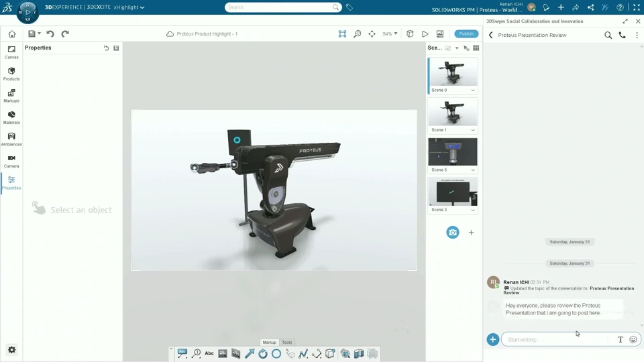644x362 pixels.
Task: Open the Markups panel
Action: pos(11,96)
